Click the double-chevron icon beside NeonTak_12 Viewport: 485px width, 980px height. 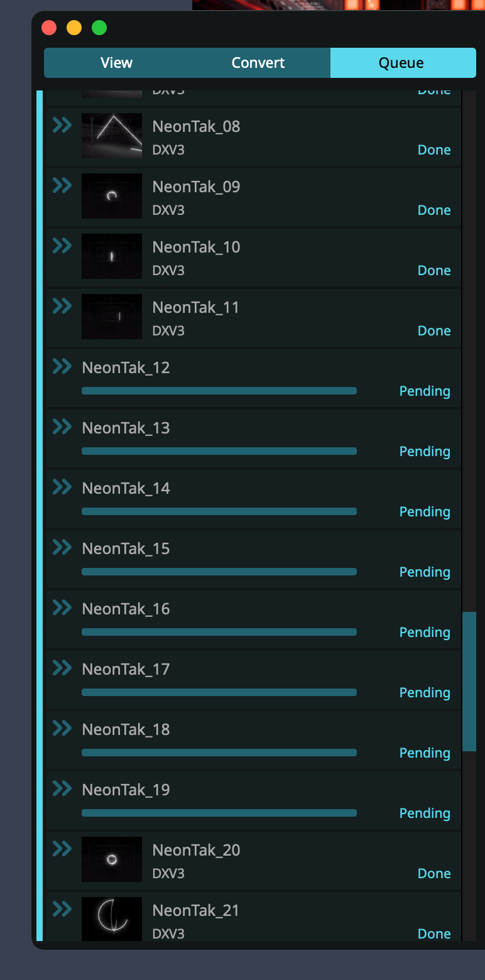tap(62, 366)
